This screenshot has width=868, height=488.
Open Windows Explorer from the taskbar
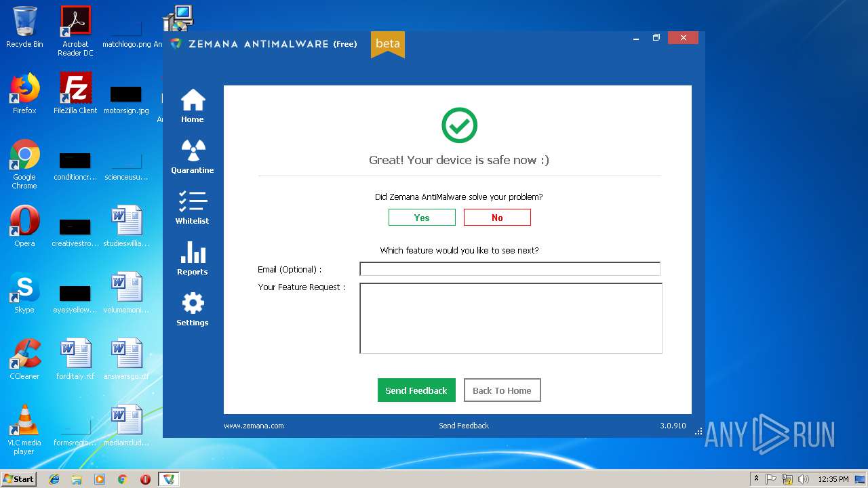point(77,479)
